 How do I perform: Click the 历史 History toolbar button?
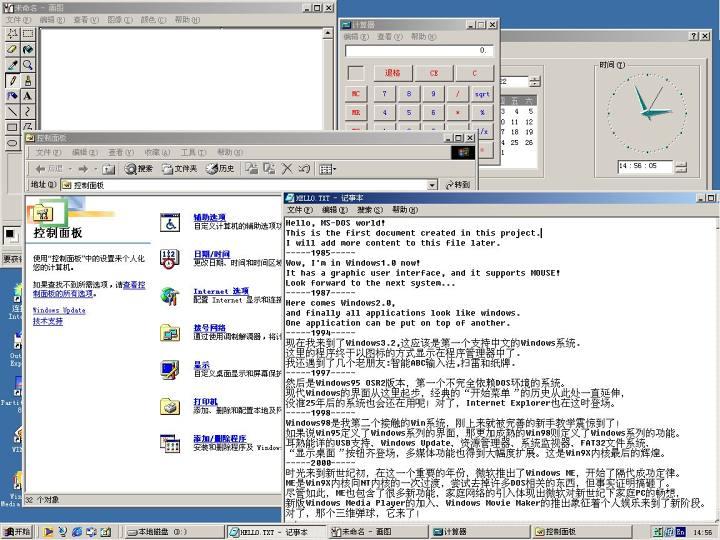(x=220, y=169)
